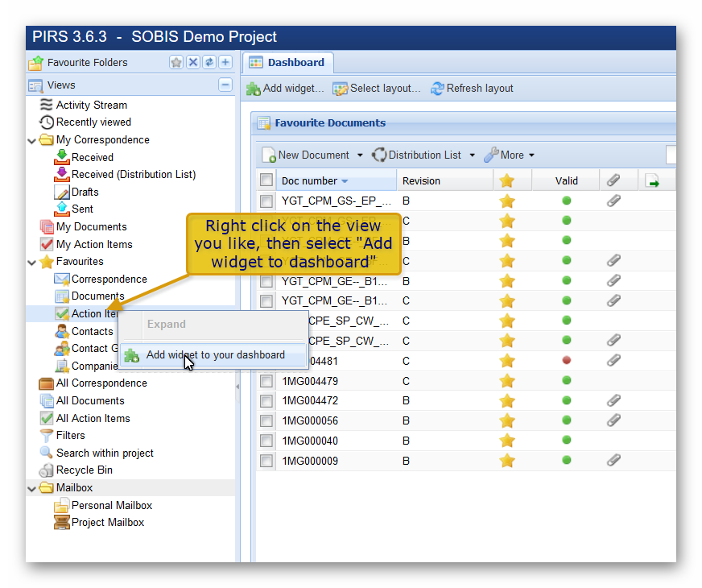Tick the checkbox for row 1MG004472
Screen dimensions: 702x588
pyautogui.click(x=266, y=400)
